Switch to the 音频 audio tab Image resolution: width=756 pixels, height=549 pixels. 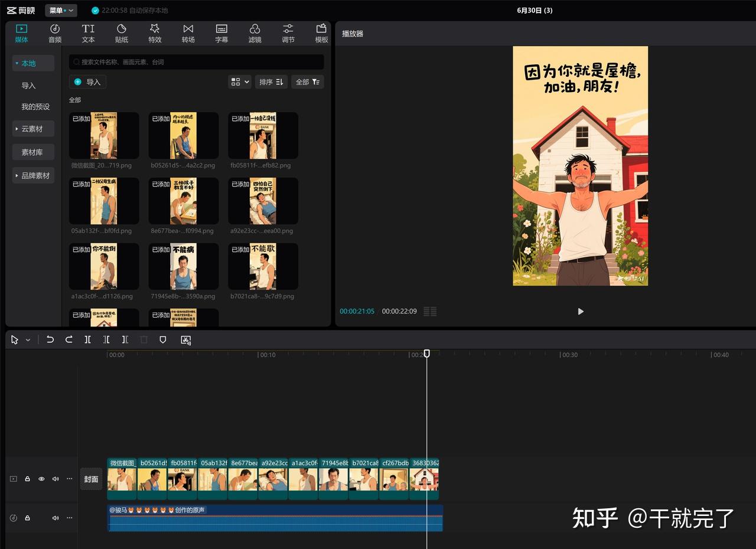55,34
